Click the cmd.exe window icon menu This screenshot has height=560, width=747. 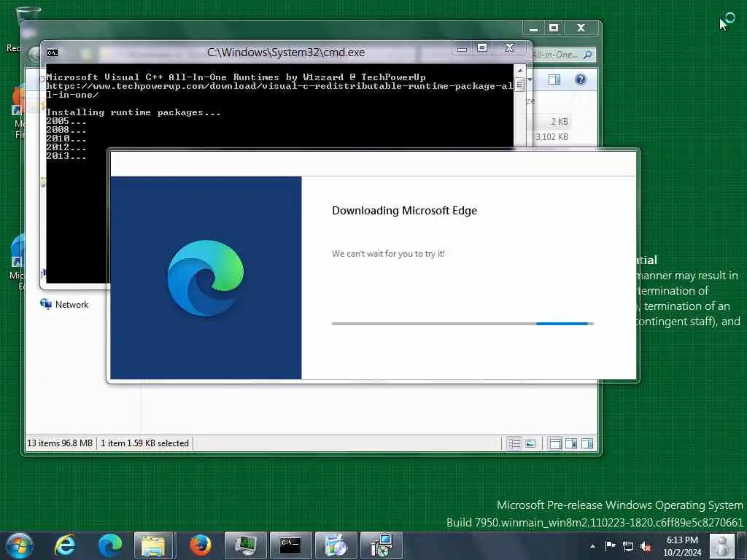pos(53,52)
